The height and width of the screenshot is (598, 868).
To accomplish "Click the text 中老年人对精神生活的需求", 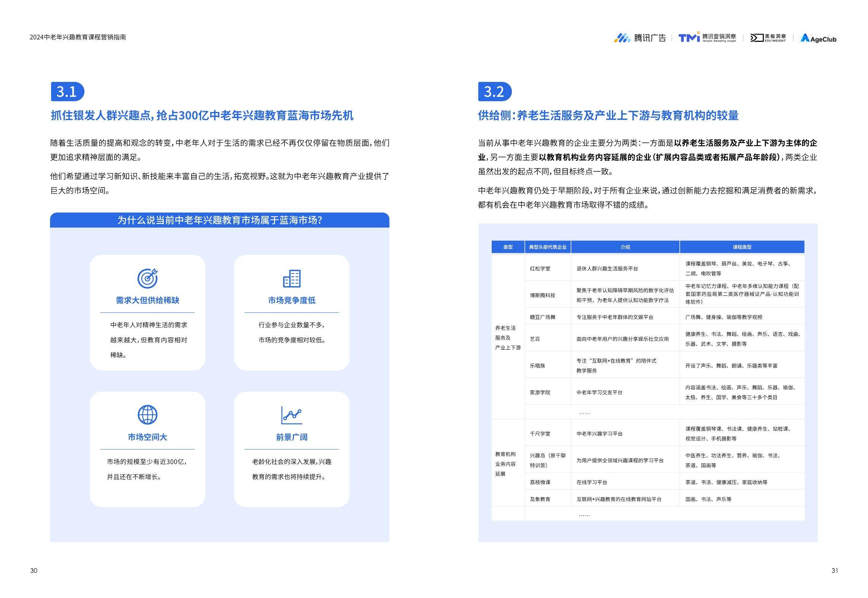I will (149, 325).
